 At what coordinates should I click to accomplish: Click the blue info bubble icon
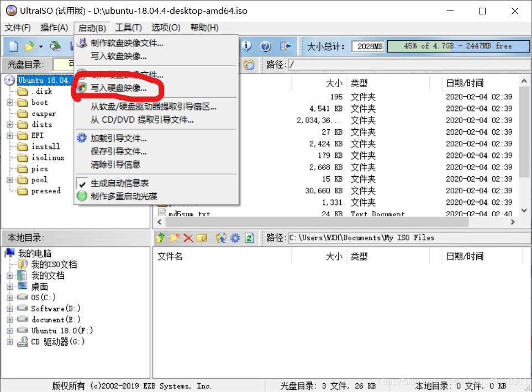246,46
